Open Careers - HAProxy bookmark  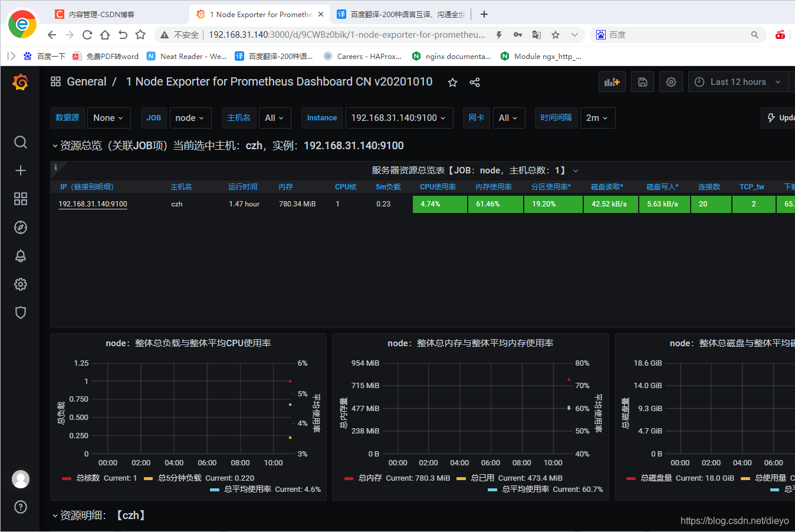click(x=363, y=56)
